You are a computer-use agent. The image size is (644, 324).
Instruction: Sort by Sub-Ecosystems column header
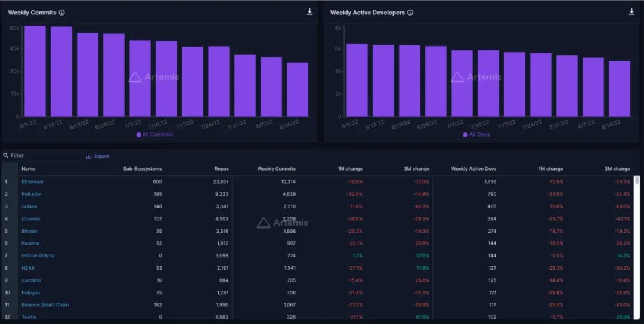click(x=142, y=169)
